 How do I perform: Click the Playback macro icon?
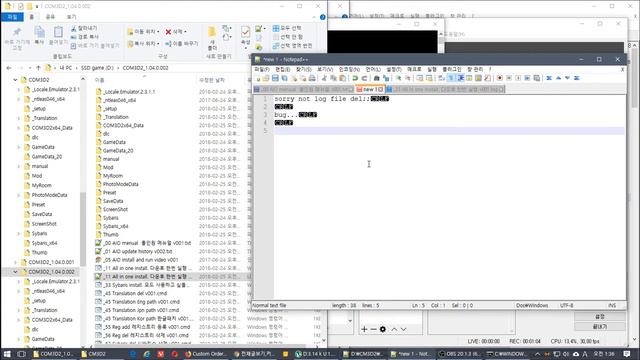pos(518,78)
